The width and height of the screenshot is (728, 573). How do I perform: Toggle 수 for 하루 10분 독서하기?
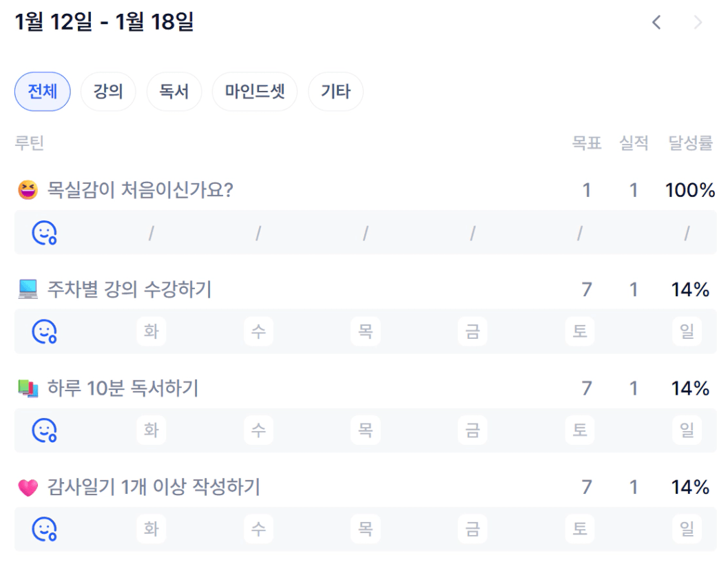(258, 430)
